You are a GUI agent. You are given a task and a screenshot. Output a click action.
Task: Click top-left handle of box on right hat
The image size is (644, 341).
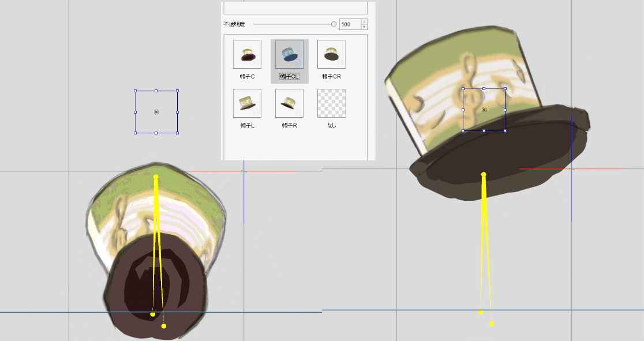(463, 88)
